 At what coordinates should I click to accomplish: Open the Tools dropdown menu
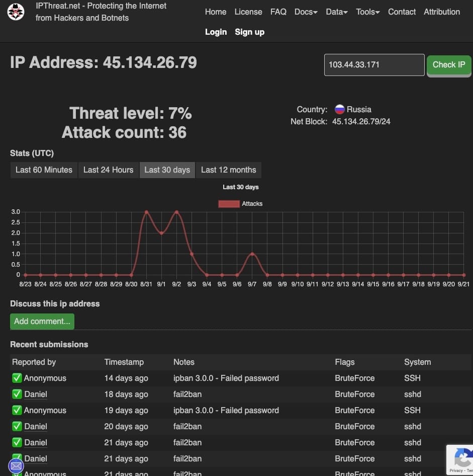tap(367, 12)
